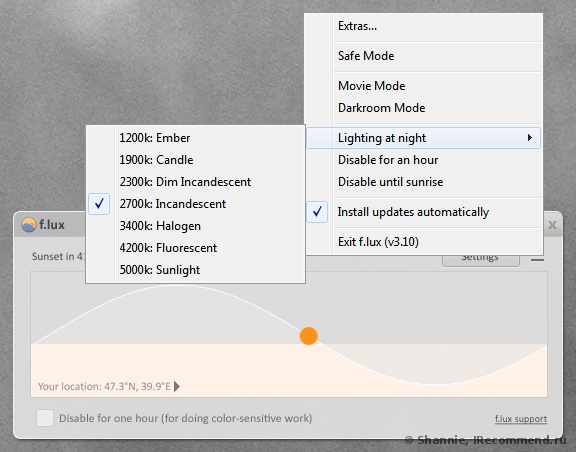Choose Disable for an hour
Image resolution: width=576 pixels, height=452 pixels.
pos(424,160)
